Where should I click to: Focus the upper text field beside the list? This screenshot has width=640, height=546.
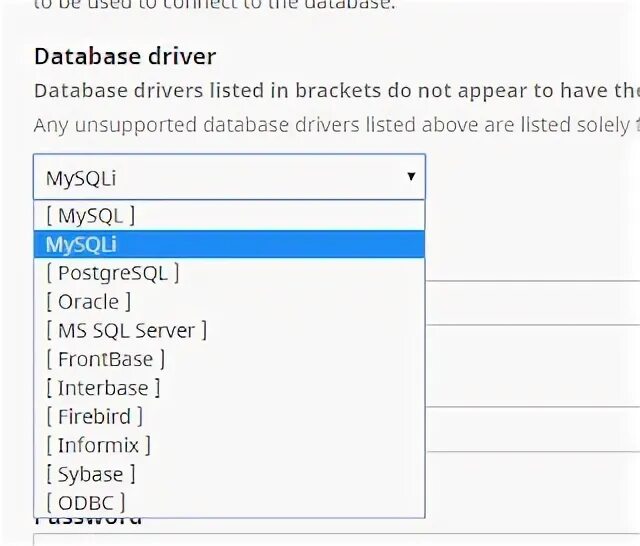click(532, 304)
